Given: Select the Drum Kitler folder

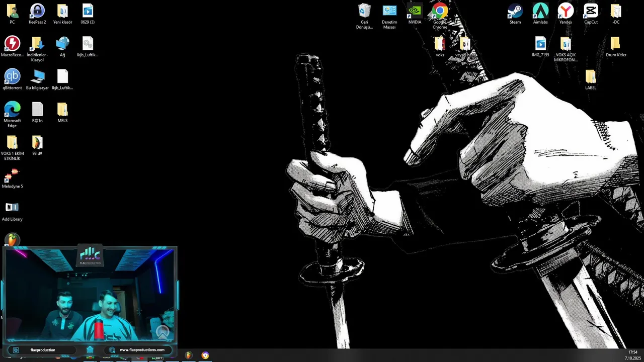Looking at the screenshot, I should pyautogui.click(x=616, y=46).
